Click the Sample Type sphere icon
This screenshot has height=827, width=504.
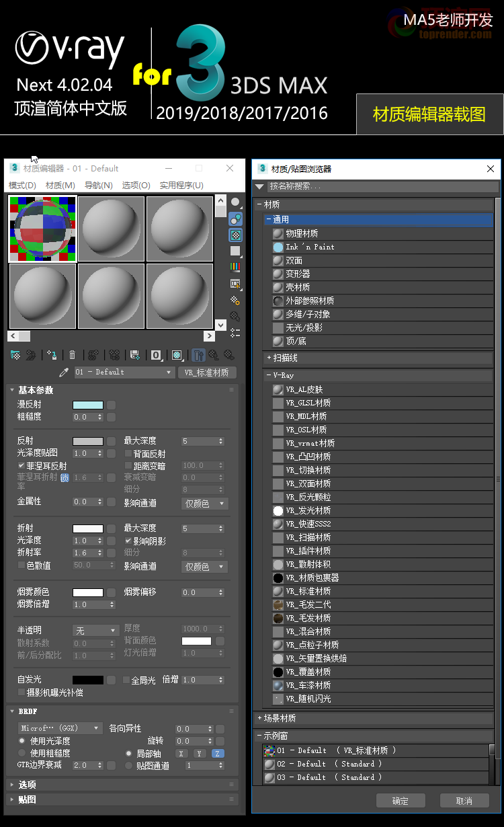pyautogui.click(x=235, y=202)
